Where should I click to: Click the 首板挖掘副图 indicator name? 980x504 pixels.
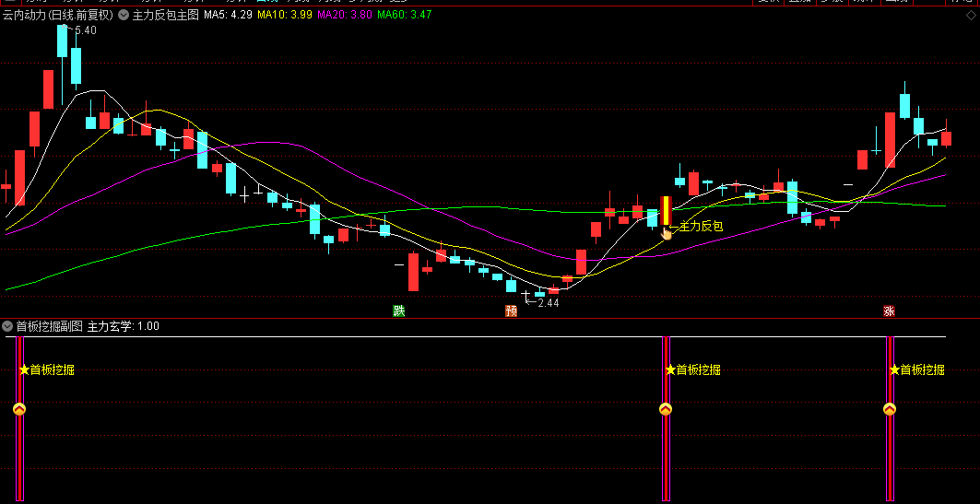pyautogui.click(x=50, y=326)
